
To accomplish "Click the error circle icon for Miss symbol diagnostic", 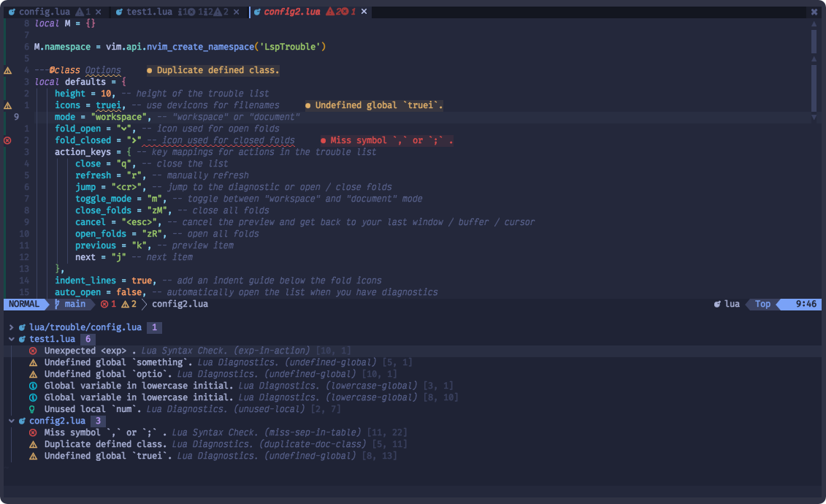I will [x=32, y=432].
